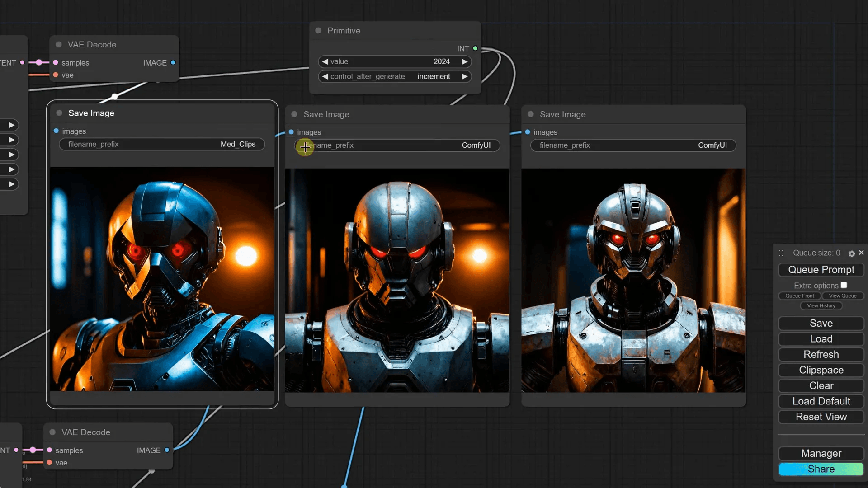
Task: Grab the queue panel drag handle
Action: coord(781,253)
